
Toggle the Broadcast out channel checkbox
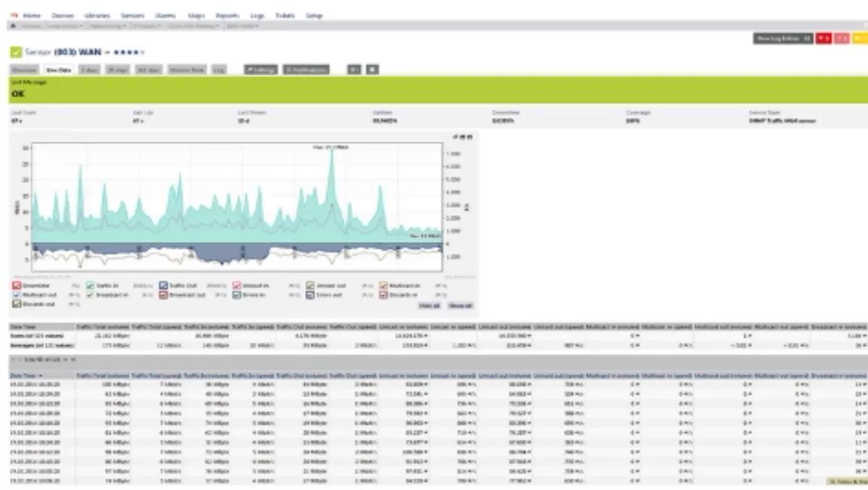point(163,295)
